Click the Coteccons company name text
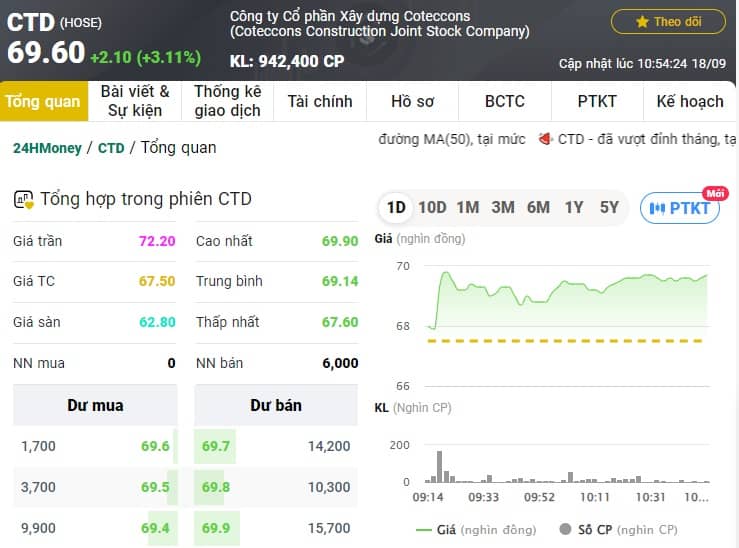The image size is (739, 548). pyautogui.click(x=379, y=24)
